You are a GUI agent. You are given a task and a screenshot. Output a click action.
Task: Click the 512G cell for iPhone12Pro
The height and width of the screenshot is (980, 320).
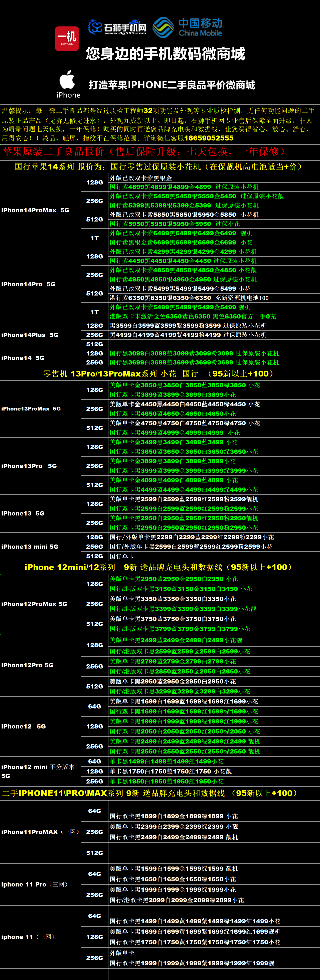(94, 686)
